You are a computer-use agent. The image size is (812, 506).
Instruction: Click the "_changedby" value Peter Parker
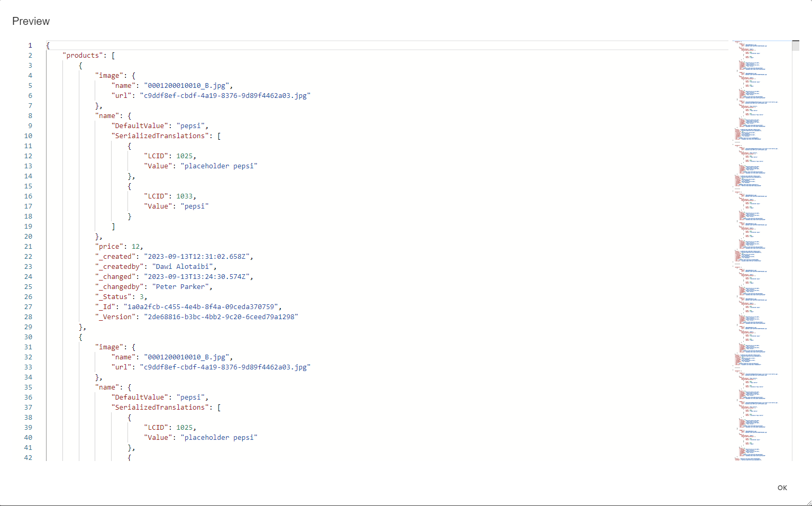[180, 286]
